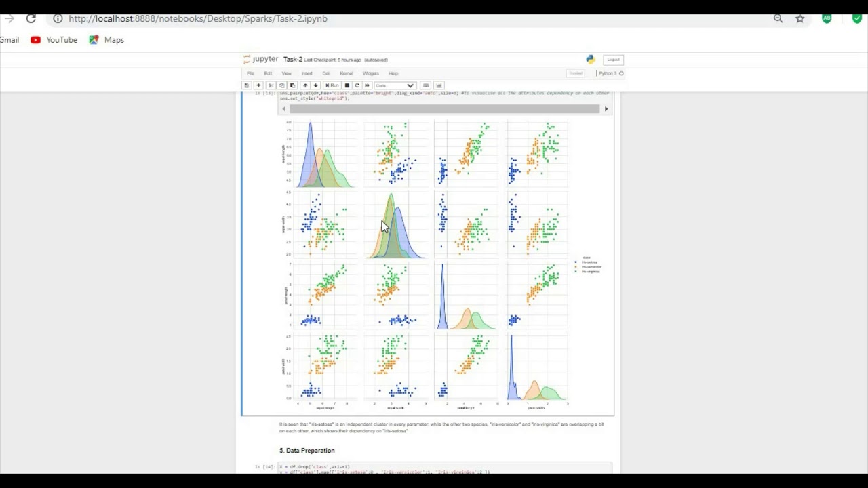
Task: Save the notebook with the save icon
Action: point(247,85)
